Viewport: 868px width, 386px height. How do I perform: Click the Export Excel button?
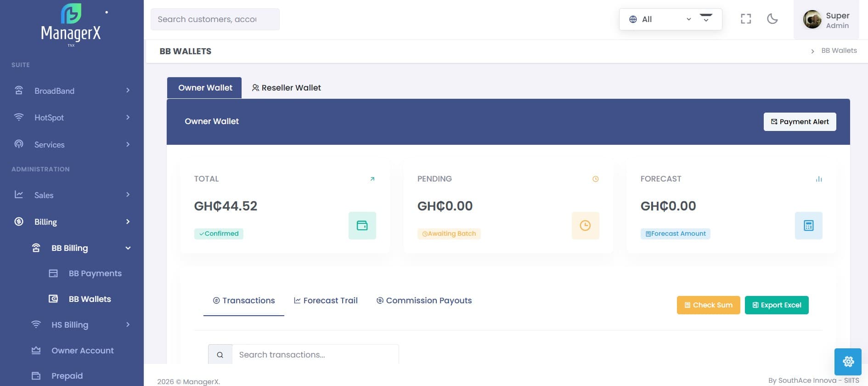point(777,305)
